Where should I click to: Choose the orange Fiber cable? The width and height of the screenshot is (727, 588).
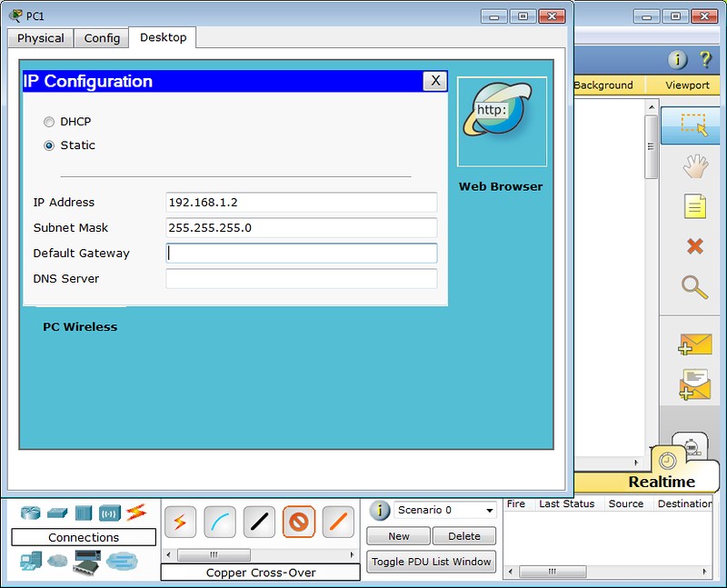tap(338, 523)
